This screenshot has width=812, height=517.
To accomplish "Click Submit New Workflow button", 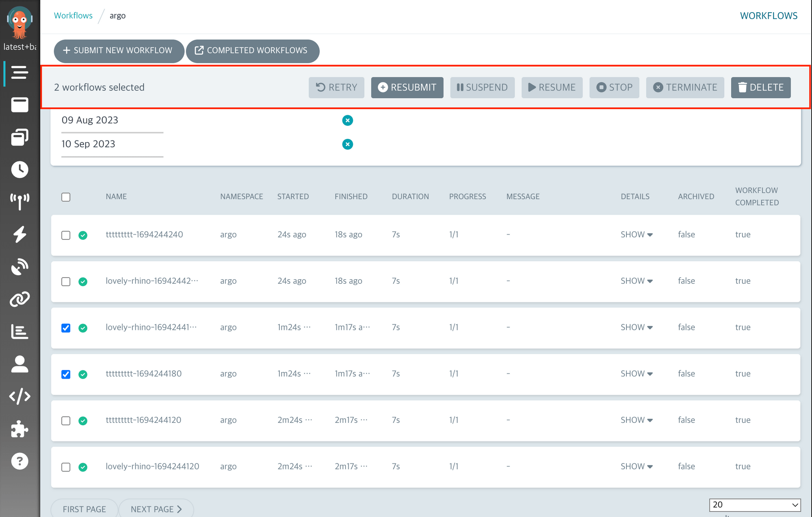I will click(119, 51).
